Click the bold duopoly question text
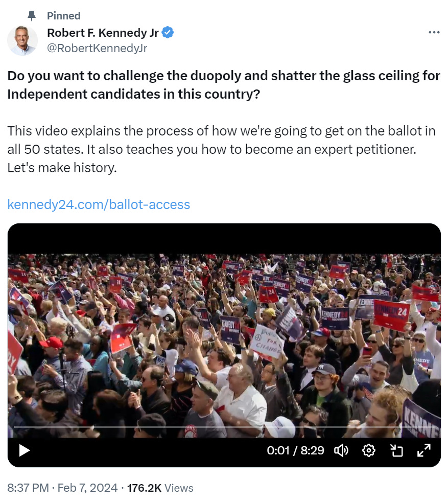448x503 pixels. 224,85
